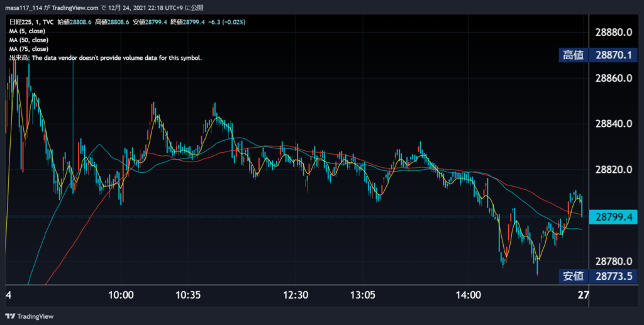
Task: Click the 28840.0 price axis value
Action: (x=614, y=124)
